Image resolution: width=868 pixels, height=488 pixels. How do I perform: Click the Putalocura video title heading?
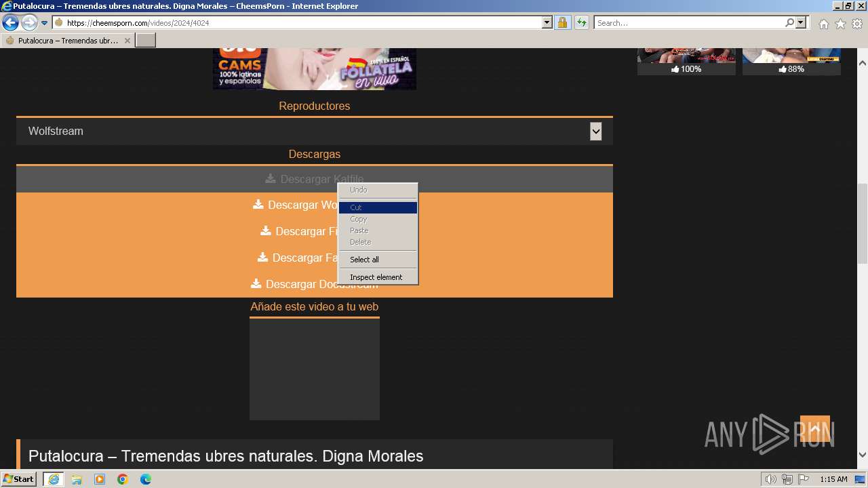pyautogui.click(x=226, y=456)
